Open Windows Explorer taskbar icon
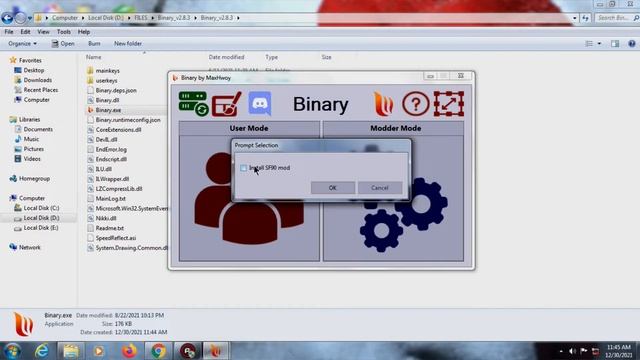 pos(71,351)
